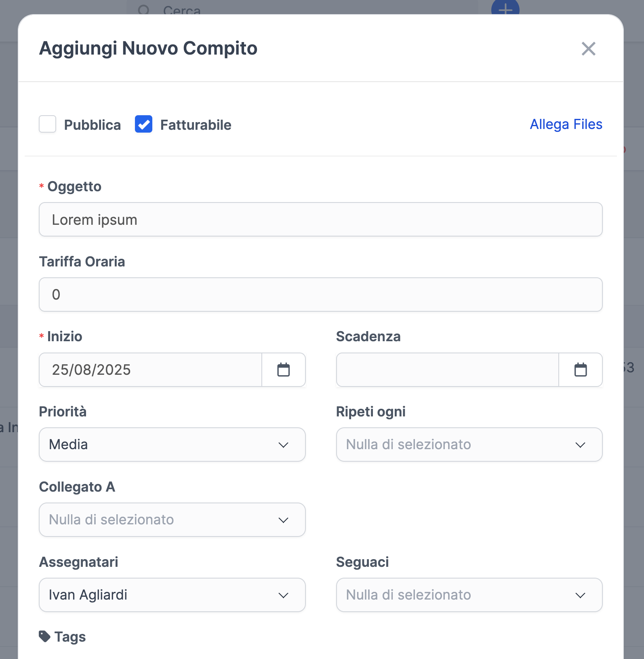
Task: Open the Seguaci dropdown
Action: pyautogui.click(x=469, y=595)
